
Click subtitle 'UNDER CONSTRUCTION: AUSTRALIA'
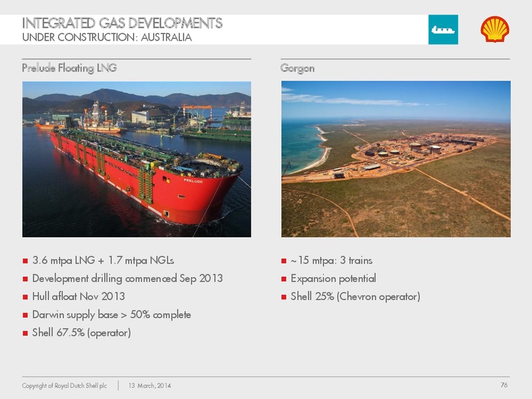[x=107, y=37]
